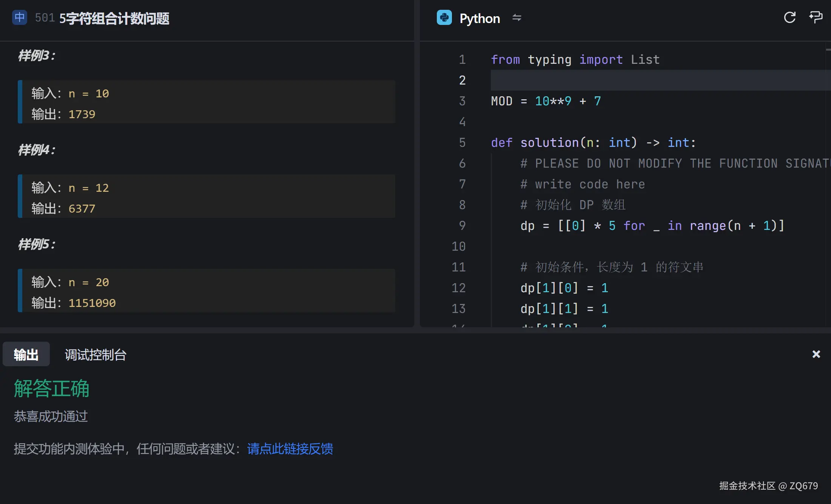Open the AI code formatting icon
The height and width of the screenshot is (504, 831).
pos(816,17)
